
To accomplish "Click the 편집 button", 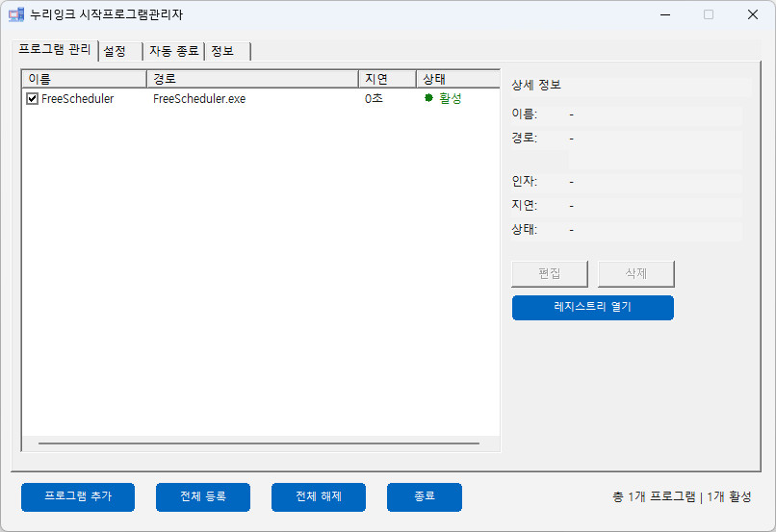I will (550, 273).
